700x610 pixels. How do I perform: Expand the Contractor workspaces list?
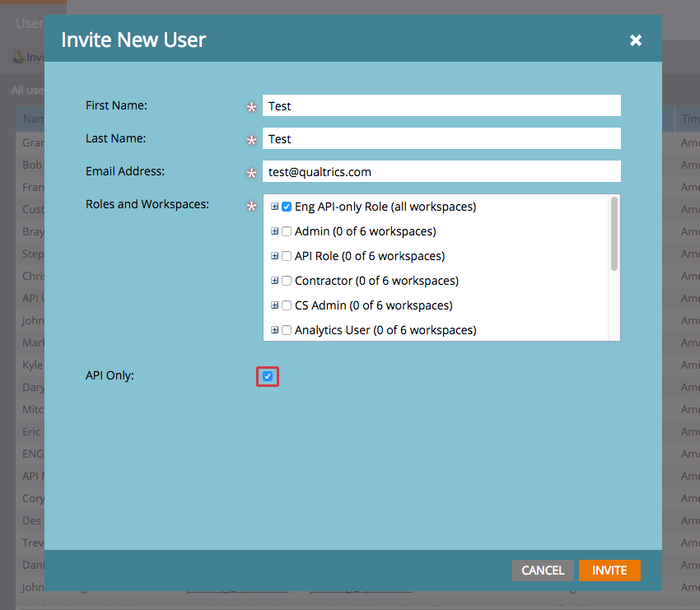pos(275,281)
